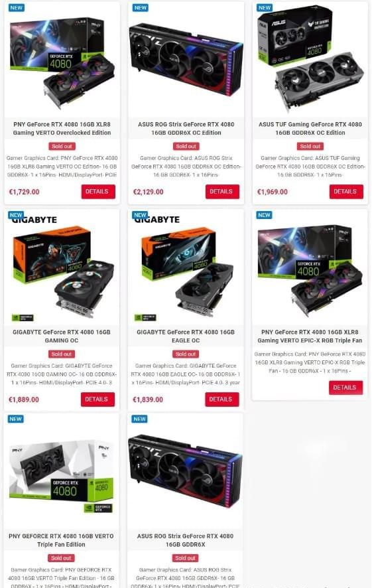Open details for the €1,729.00 PNY XLR8 card
The height and width of the screenshot is (588, 374).
click(98, 192)
